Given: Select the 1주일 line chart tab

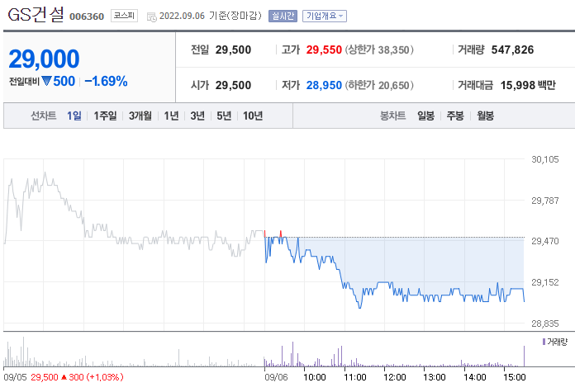Looking at the screenshot, I should tap(105, 116).
